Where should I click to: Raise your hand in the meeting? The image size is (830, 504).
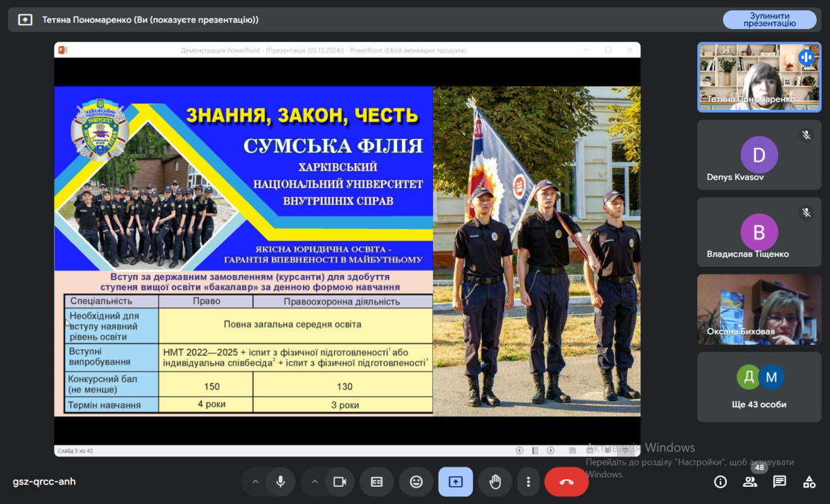495,482
